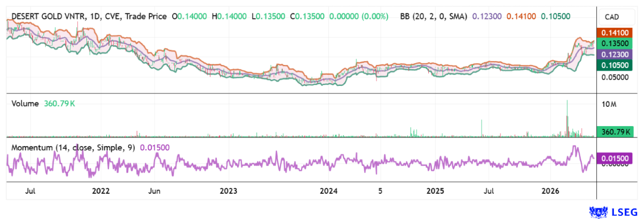Click the 2026 label on time axis
Viewport: 644px width, 219px height.
(551, 191)
